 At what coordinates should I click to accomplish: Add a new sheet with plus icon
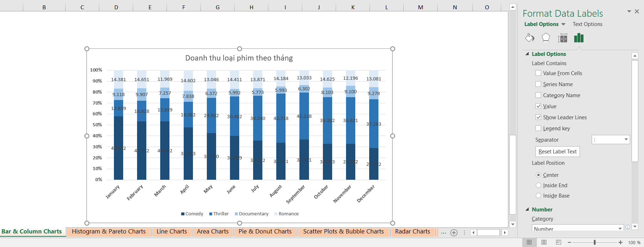[x=454, y=232]
